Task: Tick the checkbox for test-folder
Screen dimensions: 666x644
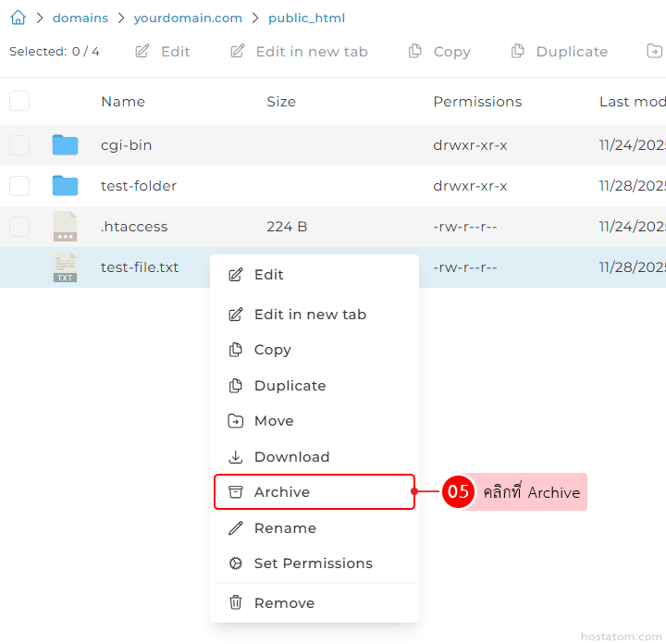Action: click(19, 186)
